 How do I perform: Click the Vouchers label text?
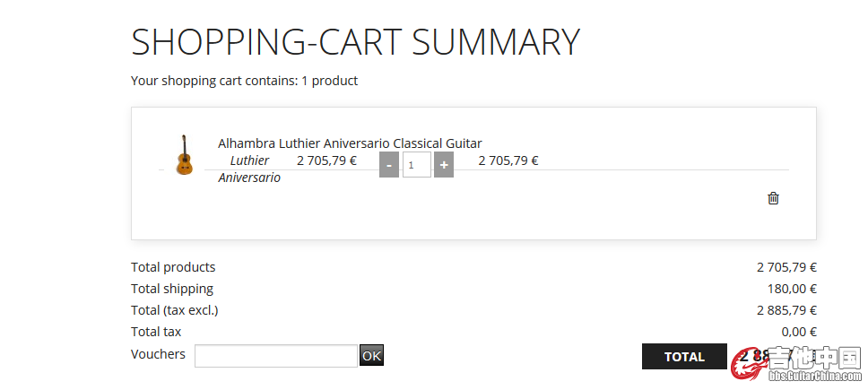tap(159, 354)
